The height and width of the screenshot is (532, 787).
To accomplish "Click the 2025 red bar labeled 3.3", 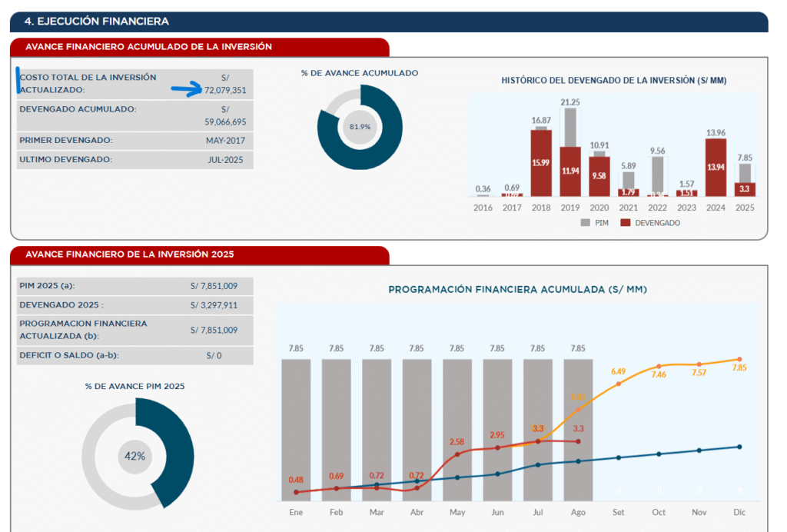I will point(744,188).
